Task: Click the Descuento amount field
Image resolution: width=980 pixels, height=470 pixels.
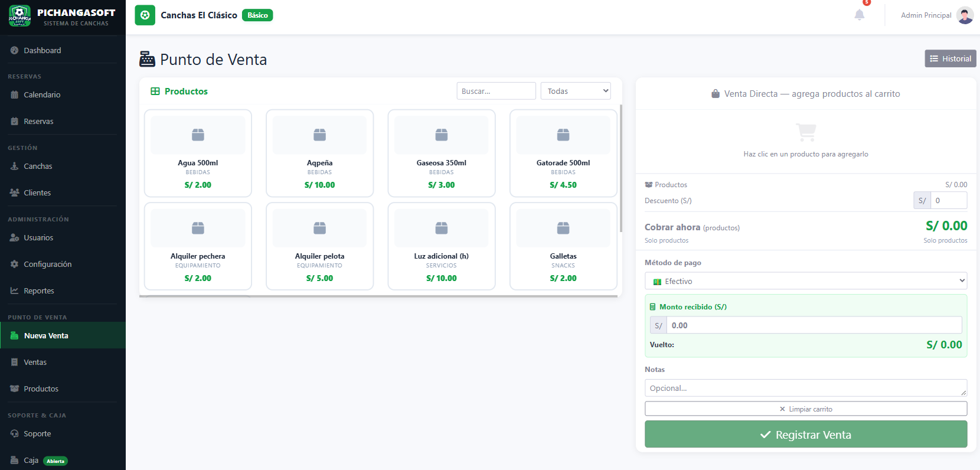Action: coord(949,201)
